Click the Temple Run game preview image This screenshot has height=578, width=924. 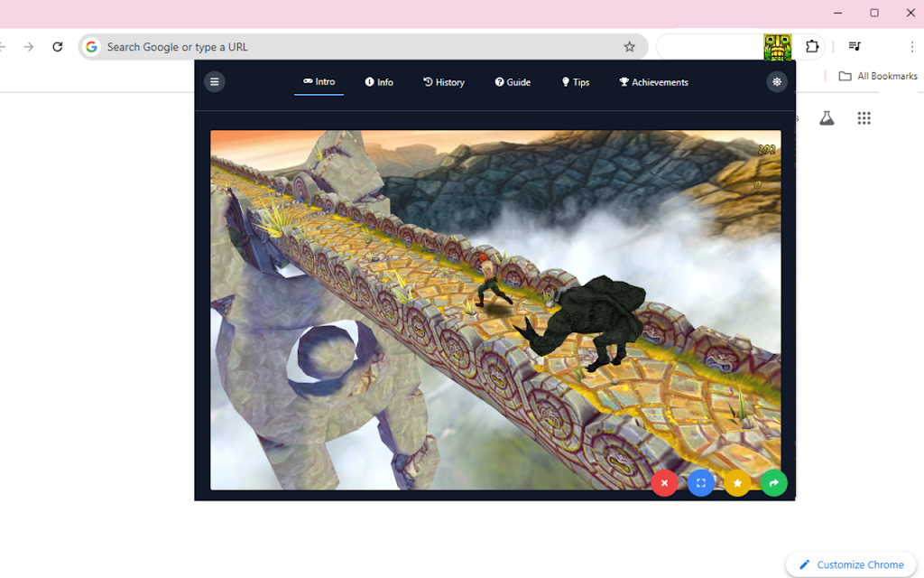(x=495, y=310)
